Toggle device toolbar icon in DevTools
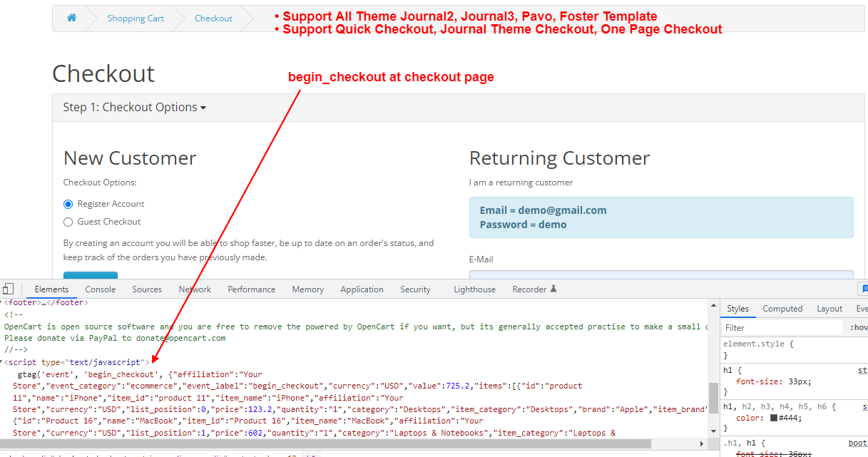The width and height of the screenshot is (868, 457). (x=8, y=289)
